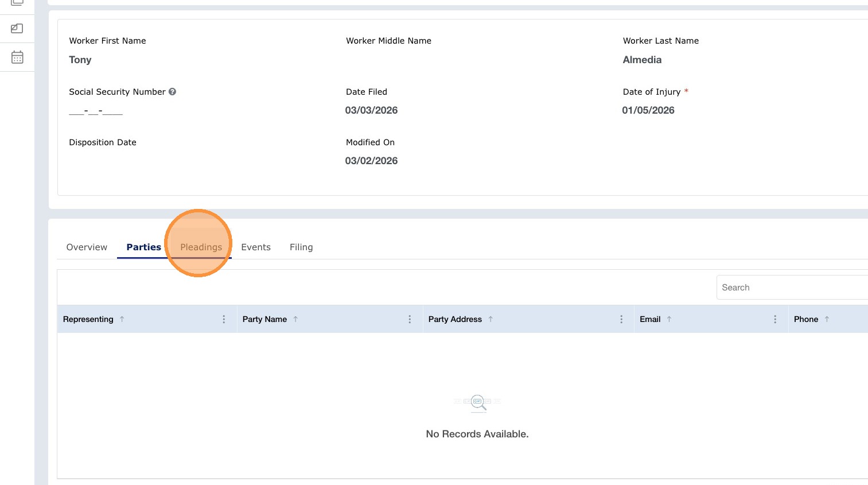Sort by Representing arrow
The height and width of the screenshot is (485, 868).
coord(122,319)
